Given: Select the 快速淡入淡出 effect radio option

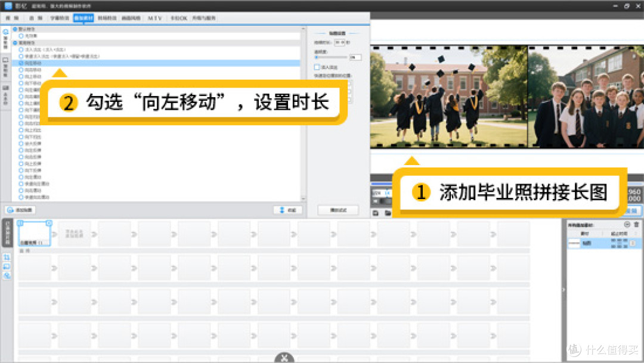Looking at the screenshot, I should coord(21,56).
